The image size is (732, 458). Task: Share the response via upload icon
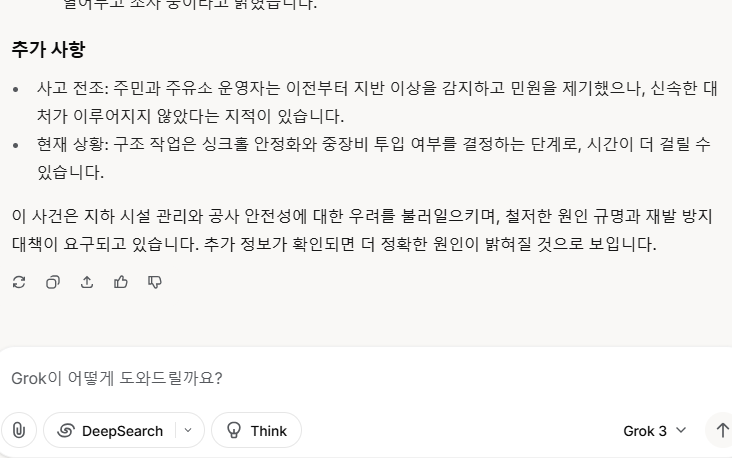[x=87, y=282]
